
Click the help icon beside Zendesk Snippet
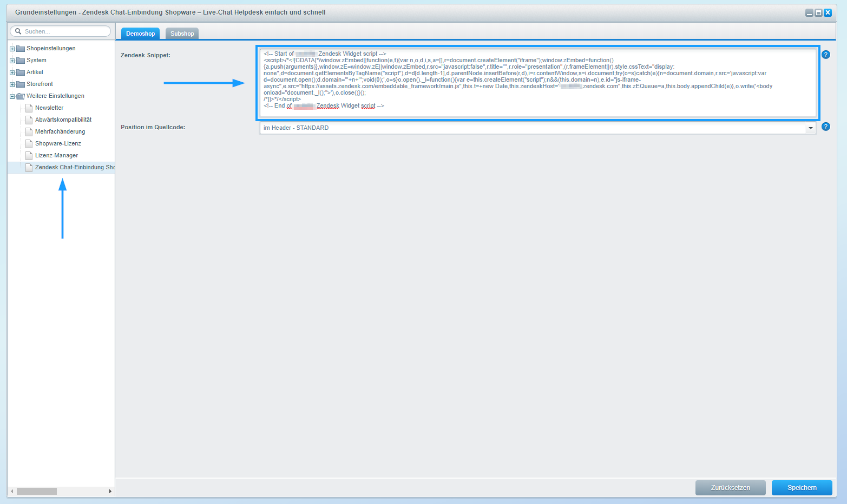pos(826,55)
